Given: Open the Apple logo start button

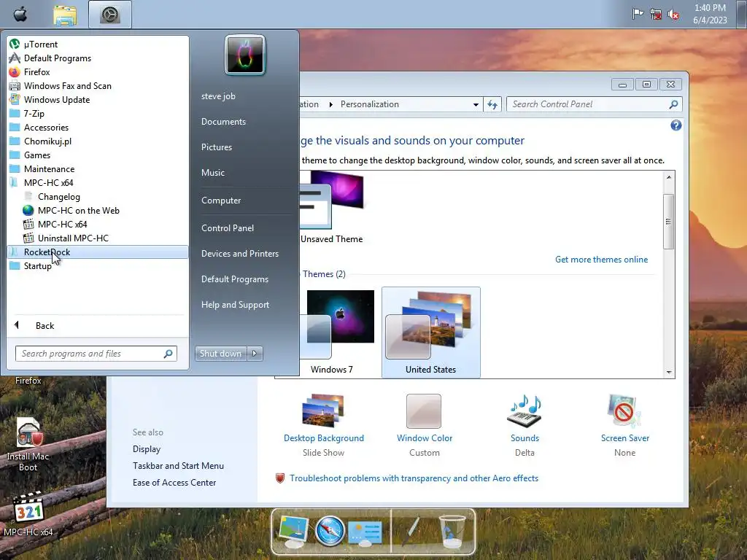Looking at the screenshot, I should [x=20, y=15].
